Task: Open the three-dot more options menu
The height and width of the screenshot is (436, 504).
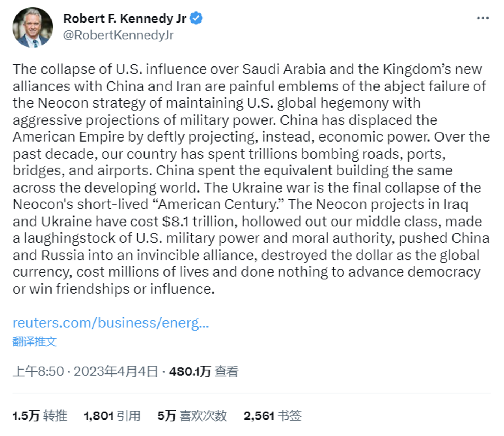Action: (x=483, y=18)
